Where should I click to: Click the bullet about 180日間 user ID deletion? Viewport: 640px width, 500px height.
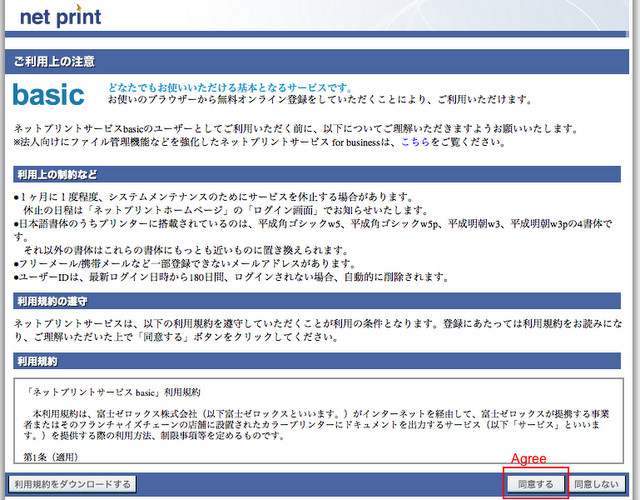tap(231, 277)
